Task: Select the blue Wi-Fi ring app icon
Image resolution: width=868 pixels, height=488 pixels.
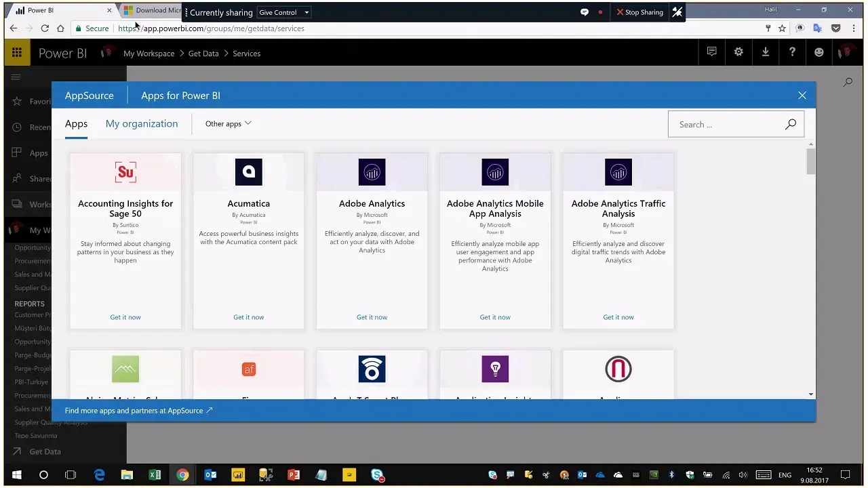Action: pos(372,369)
